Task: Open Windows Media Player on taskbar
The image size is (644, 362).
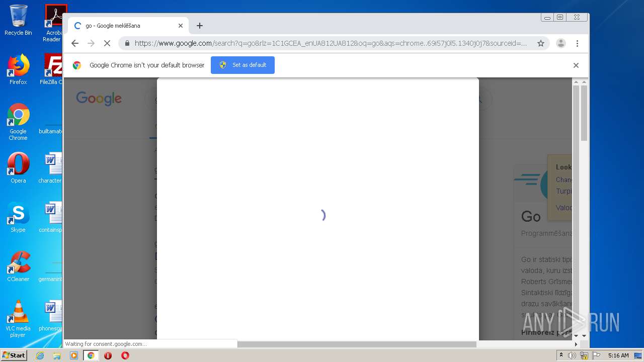Action: click(74, 355)
